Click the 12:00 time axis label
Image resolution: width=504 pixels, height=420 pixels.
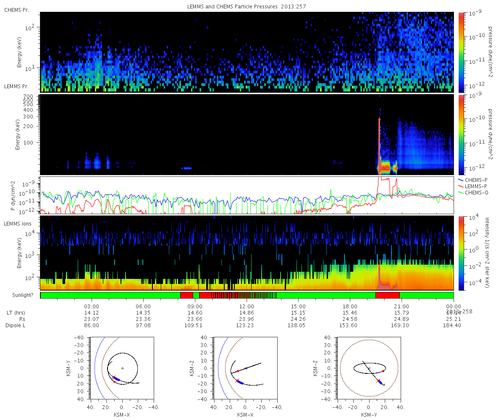[247, 306]
